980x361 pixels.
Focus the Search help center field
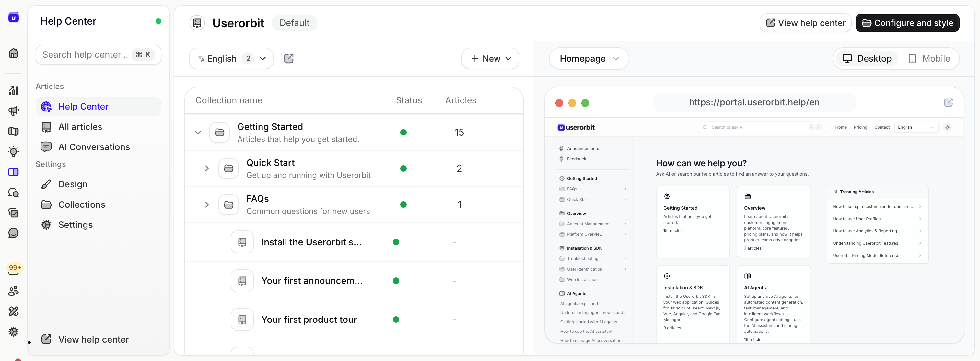click(99, 55)
